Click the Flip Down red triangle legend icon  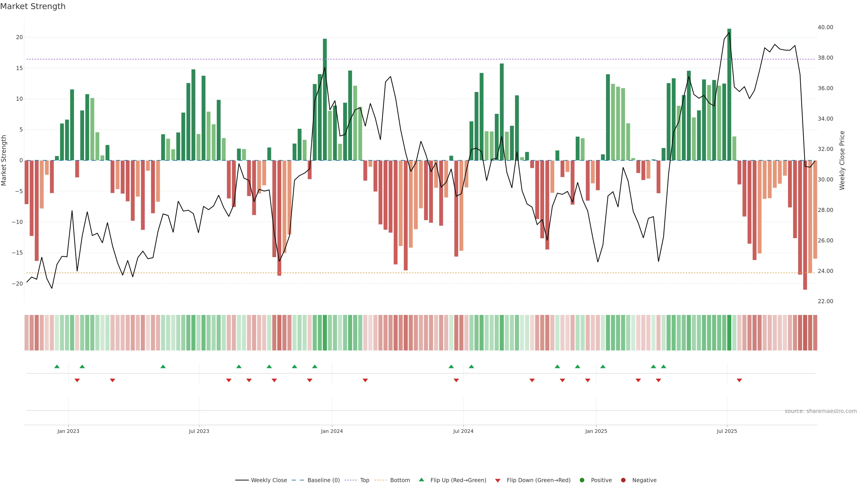tap(498, 481)
